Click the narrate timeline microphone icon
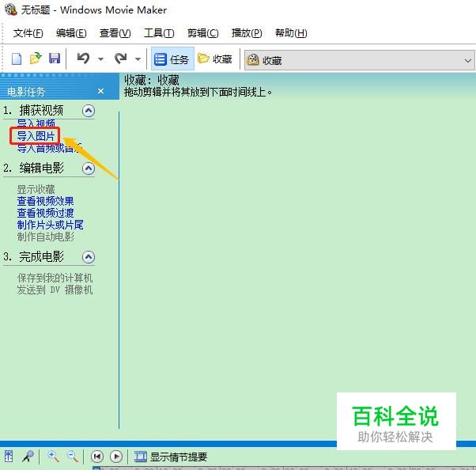 [28, 457]
